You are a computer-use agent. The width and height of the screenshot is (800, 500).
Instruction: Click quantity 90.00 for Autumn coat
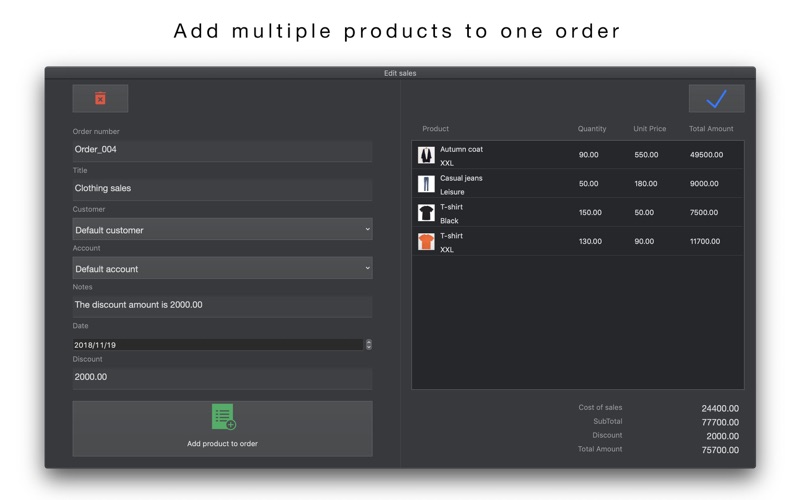click(x=588, y=155)
